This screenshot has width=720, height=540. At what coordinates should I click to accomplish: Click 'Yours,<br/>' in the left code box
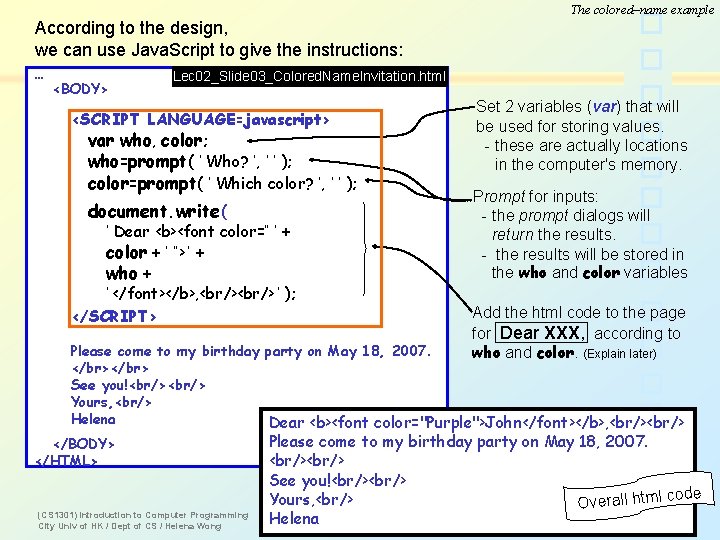point(111,402)
